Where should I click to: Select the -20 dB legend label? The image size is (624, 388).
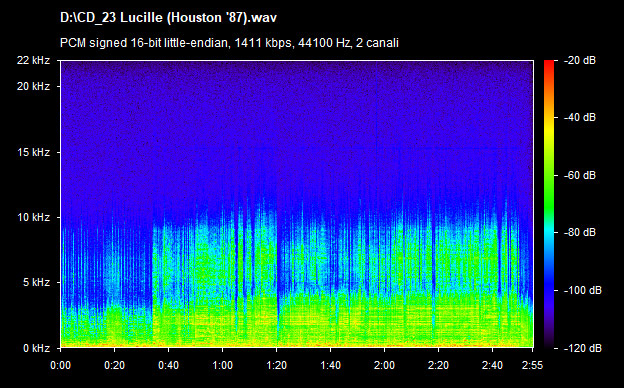coord(580,60)
